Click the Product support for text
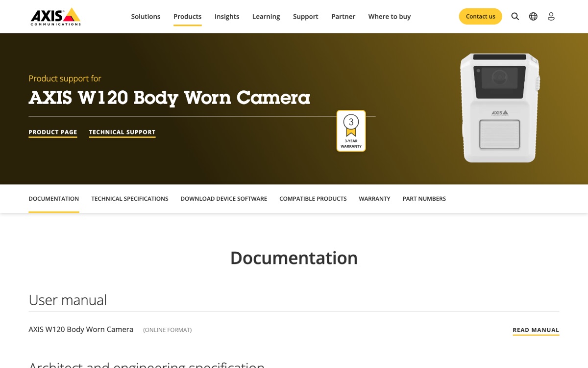Viewport: 588px width, 368px height. click(x=65, y=78)
